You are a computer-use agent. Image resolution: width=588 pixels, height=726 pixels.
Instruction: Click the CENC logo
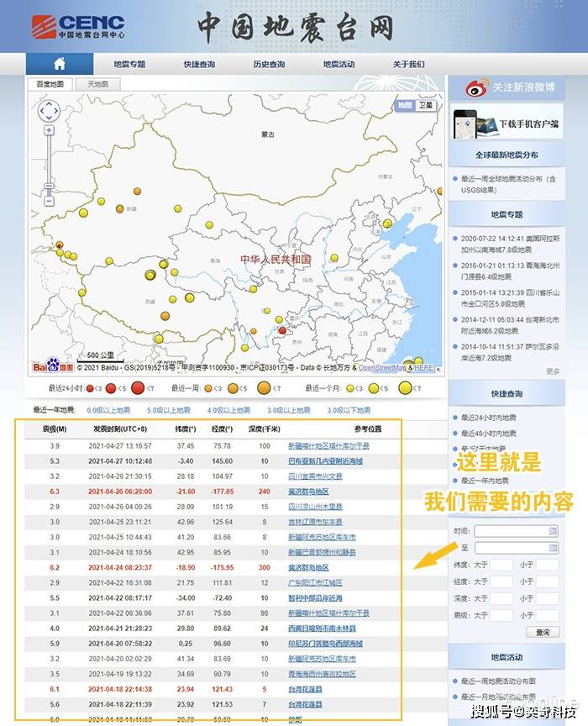(x=78, y=26)
